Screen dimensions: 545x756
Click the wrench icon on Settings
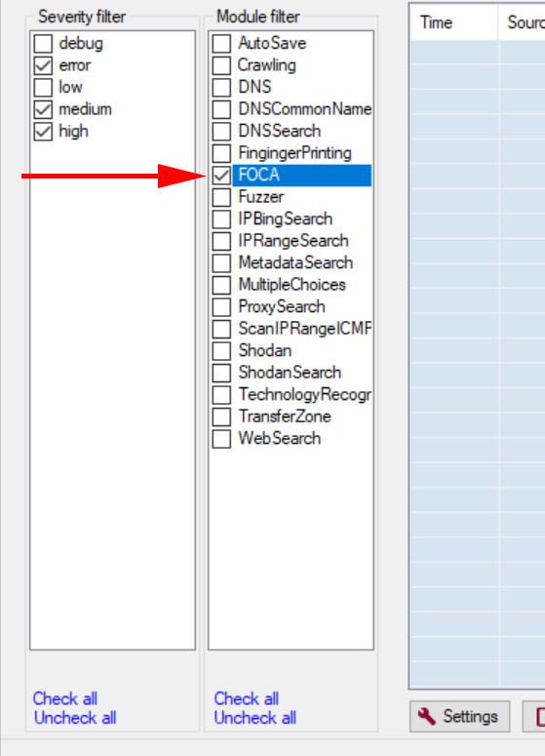coord(427,716)
